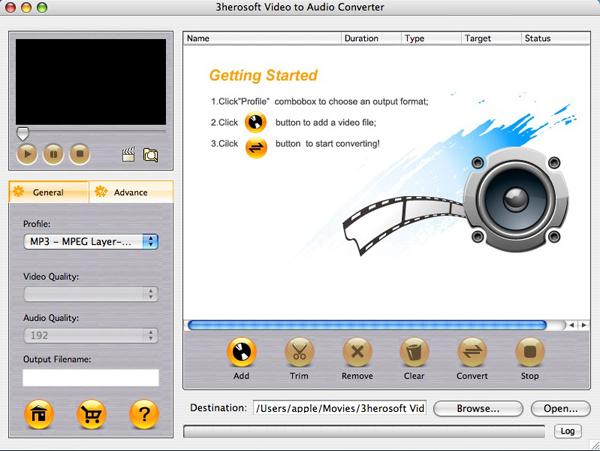Click the right scroll arrow of file list

coord(584,325)
